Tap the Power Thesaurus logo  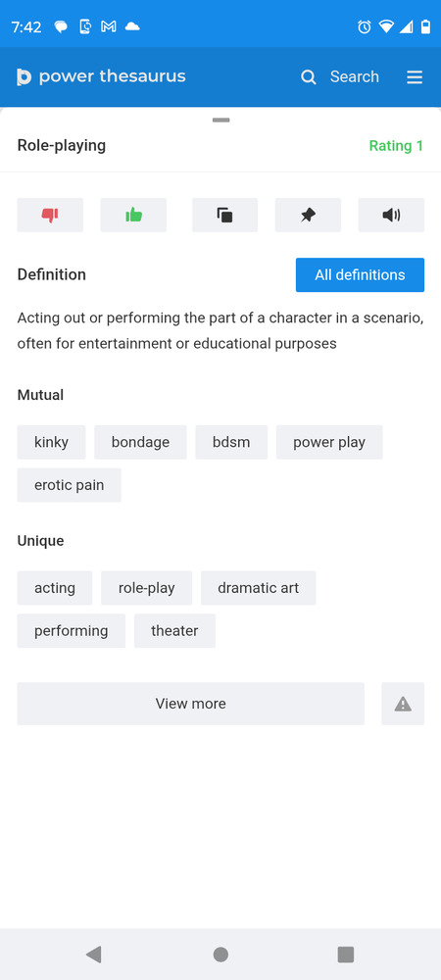tap(101, 76)
